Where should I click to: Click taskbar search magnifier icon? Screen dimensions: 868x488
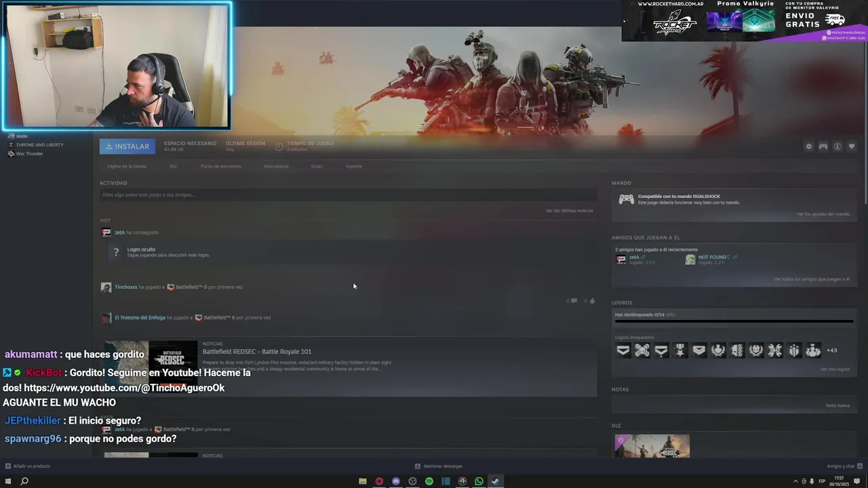pyautogui.click(x=24, y=481)
